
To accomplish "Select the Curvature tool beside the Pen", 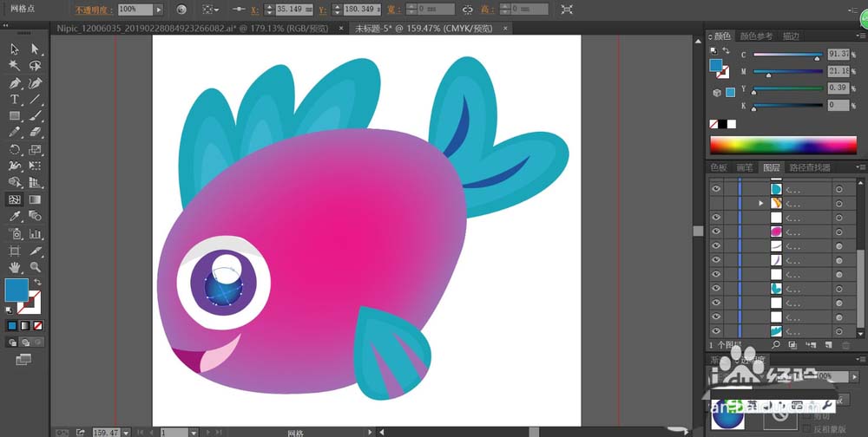I will (36, 83).
